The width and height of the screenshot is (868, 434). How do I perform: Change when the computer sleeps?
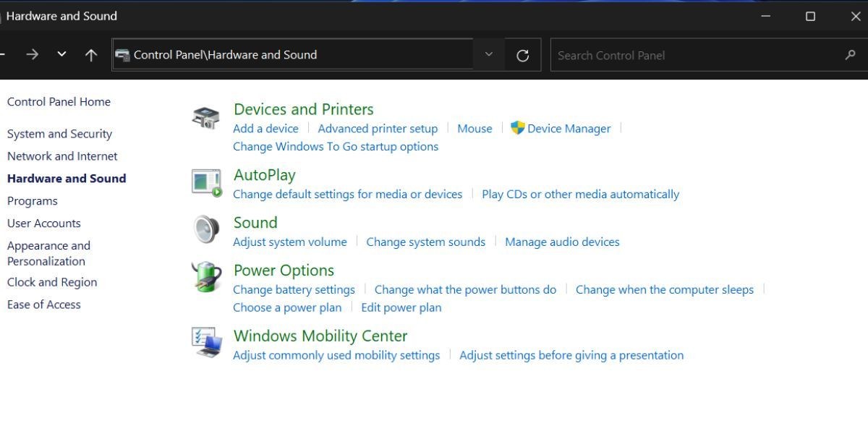665,290
